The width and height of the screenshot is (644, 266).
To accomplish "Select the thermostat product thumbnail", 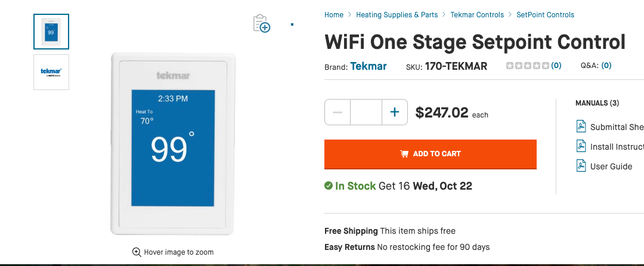I will coord(51,32).
